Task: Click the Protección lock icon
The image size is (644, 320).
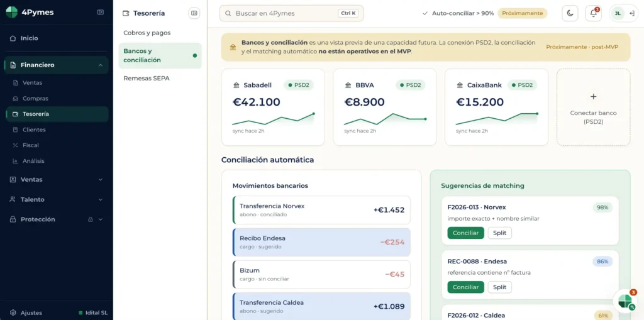Action: pos(13,219)
